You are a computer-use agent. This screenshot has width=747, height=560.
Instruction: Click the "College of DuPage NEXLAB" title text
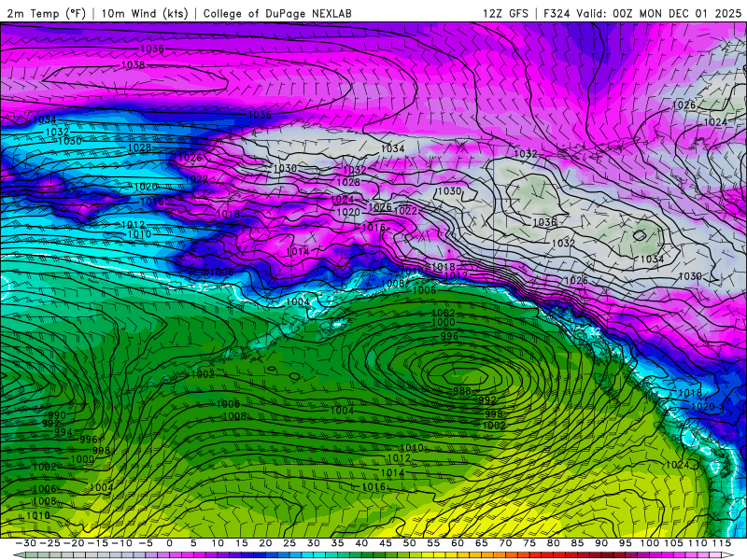tap(277, 13)
